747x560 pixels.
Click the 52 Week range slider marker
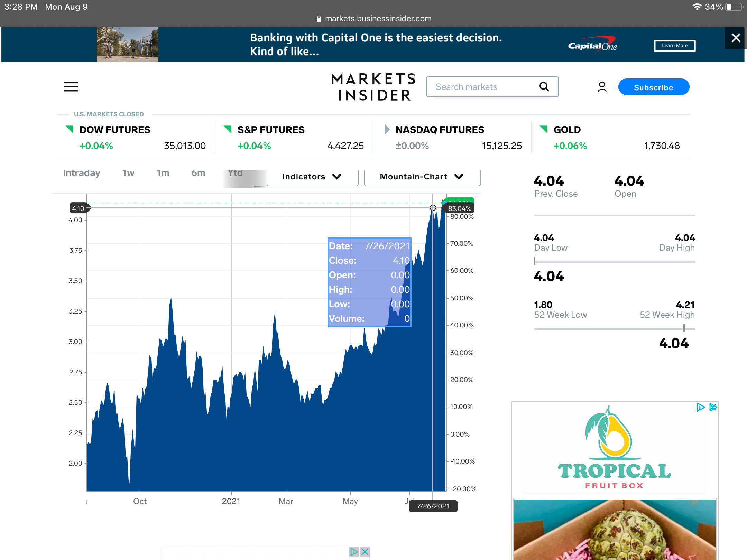(x=683, y=328)
